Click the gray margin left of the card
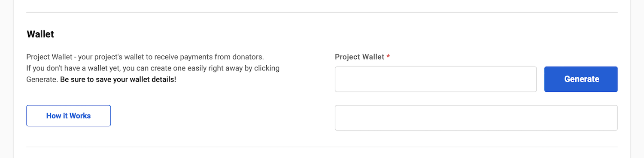The height and width of the screenshot is (158, 644). coord(6,79)
